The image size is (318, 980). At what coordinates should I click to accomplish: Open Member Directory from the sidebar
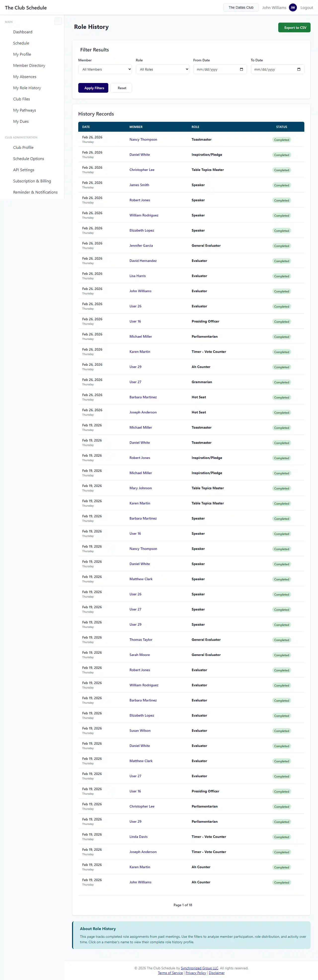(29, 65)
